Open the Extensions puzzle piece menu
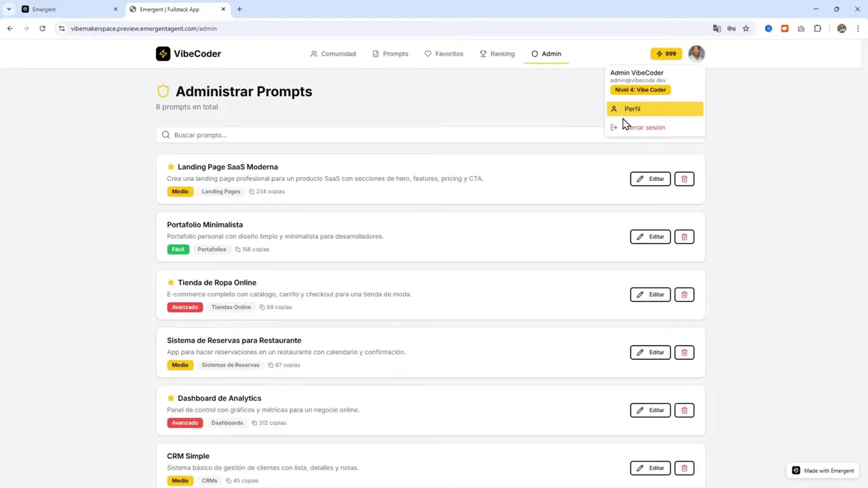The width and height of the screenshot is (868, 488). click(x=817, y=28)
